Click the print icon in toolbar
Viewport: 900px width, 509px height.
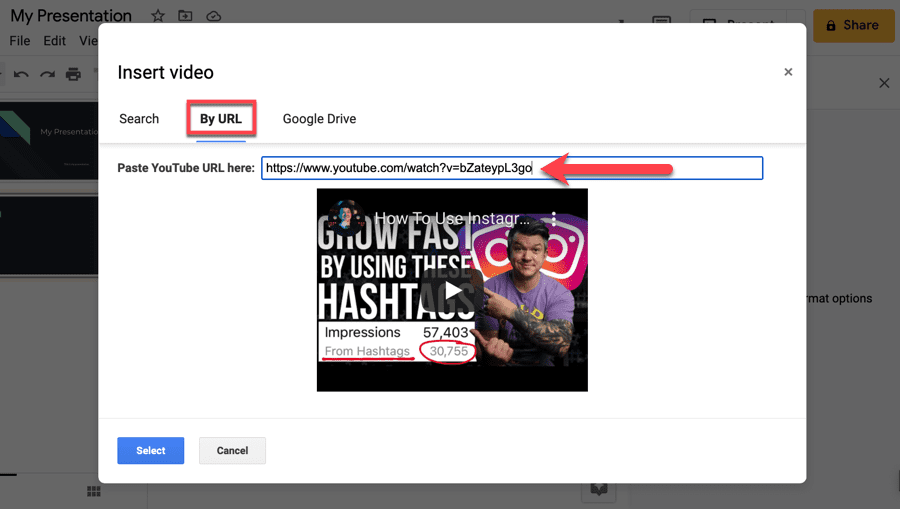pyautogui.click(x=73, y=74)
